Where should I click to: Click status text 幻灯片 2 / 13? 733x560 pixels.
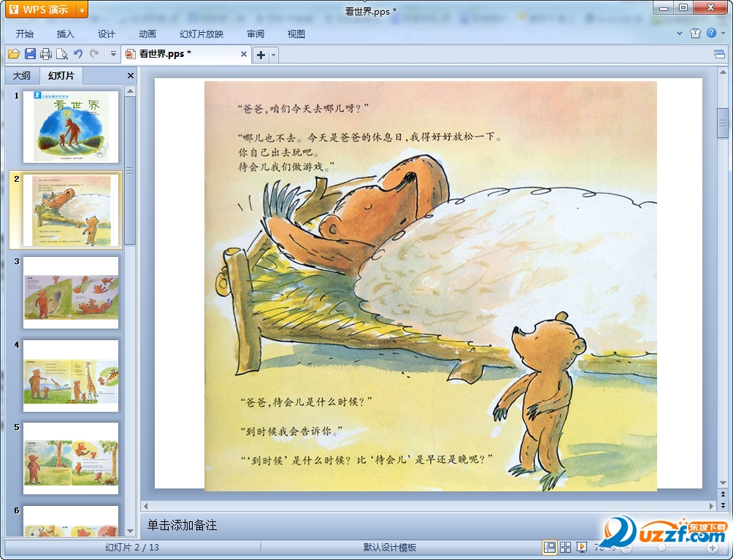132,548
